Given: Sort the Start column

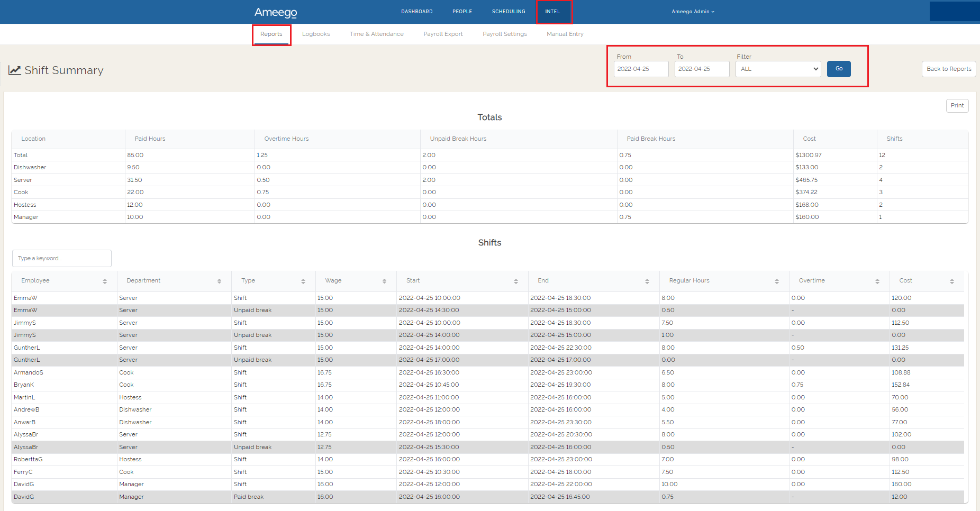Looking at the screenshot, I should (x=516, y=281).
